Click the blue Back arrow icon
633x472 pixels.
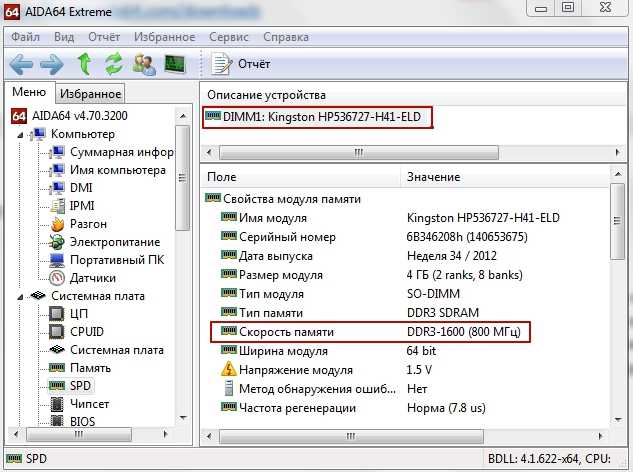pyautogui.click(x=21, y=64)
